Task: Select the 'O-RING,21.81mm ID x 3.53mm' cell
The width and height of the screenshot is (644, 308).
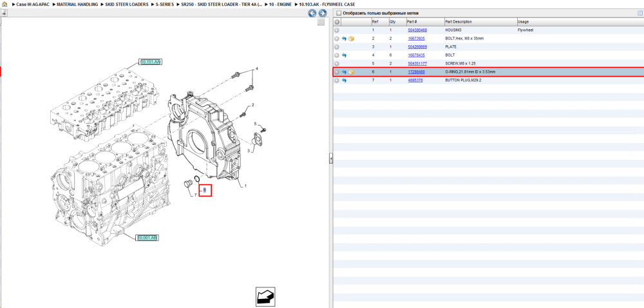Action: (x=470, y=72)
